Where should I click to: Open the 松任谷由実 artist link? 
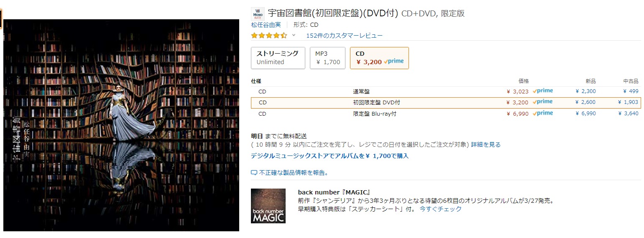[x=266, y=25]
